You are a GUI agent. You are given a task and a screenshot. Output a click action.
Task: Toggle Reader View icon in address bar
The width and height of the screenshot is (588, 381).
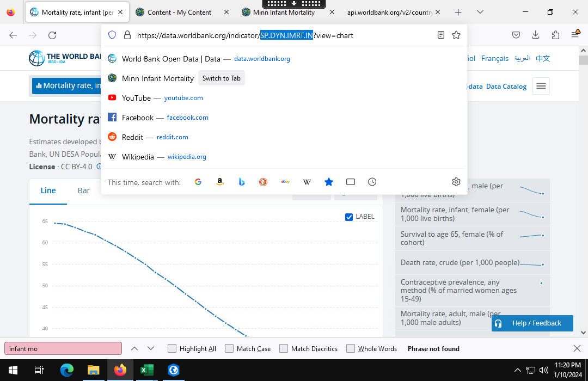click(x=441, y=35)
